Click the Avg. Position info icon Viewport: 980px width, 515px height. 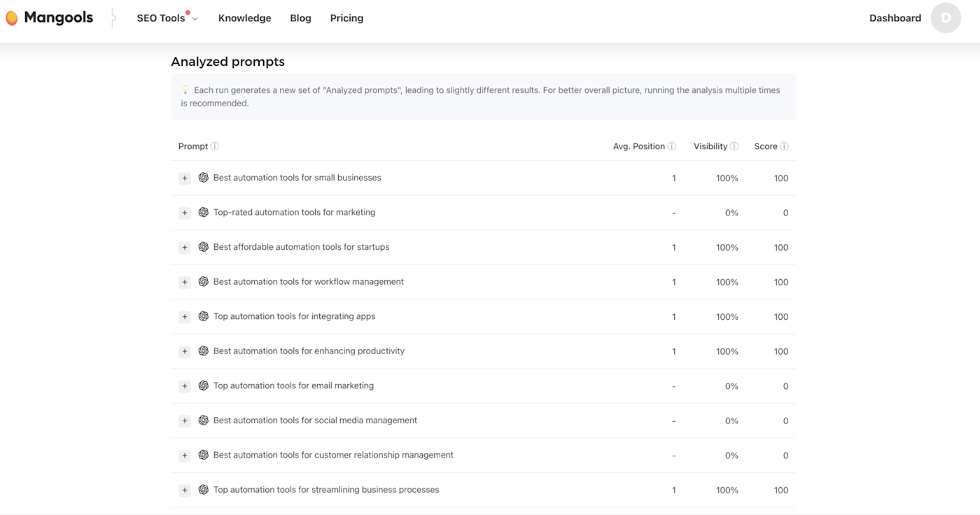point(672,146)
